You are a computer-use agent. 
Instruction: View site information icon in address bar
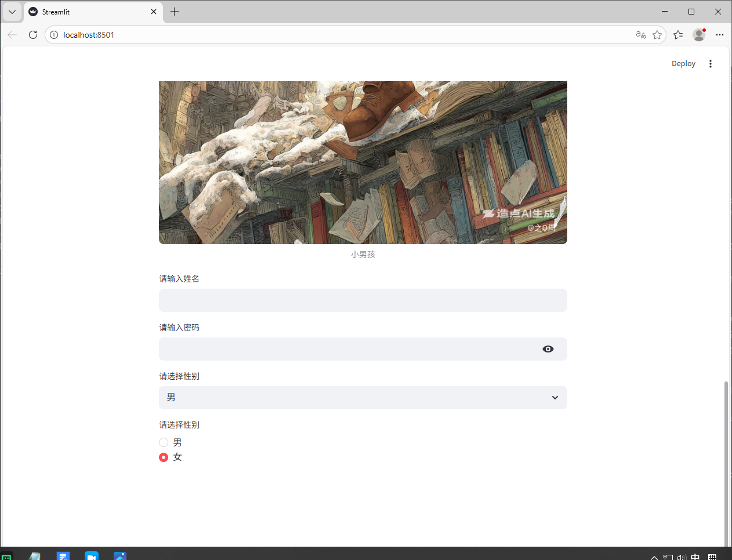tap(54, 35)
